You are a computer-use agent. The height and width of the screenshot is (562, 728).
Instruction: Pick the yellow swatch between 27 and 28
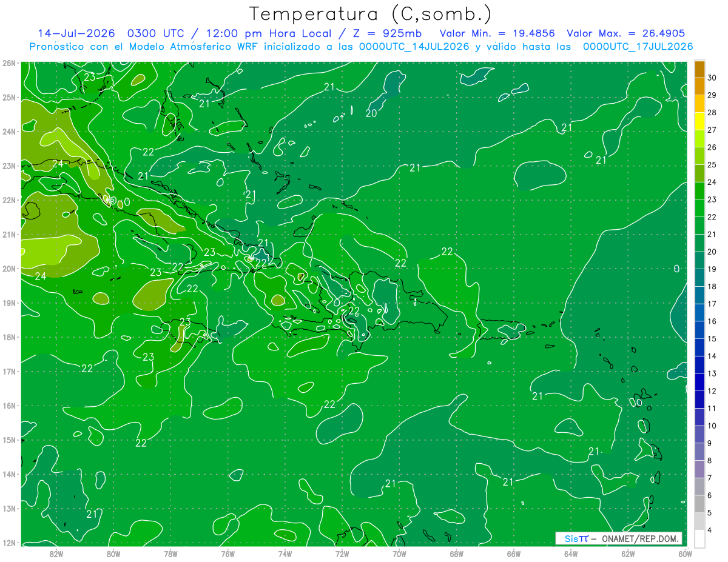pyautogui.click(x=699, y=121)
